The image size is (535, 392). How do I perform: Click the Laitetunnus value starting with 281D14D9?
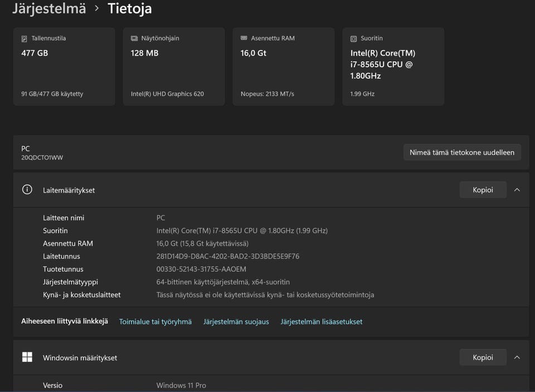pos(227,257)
